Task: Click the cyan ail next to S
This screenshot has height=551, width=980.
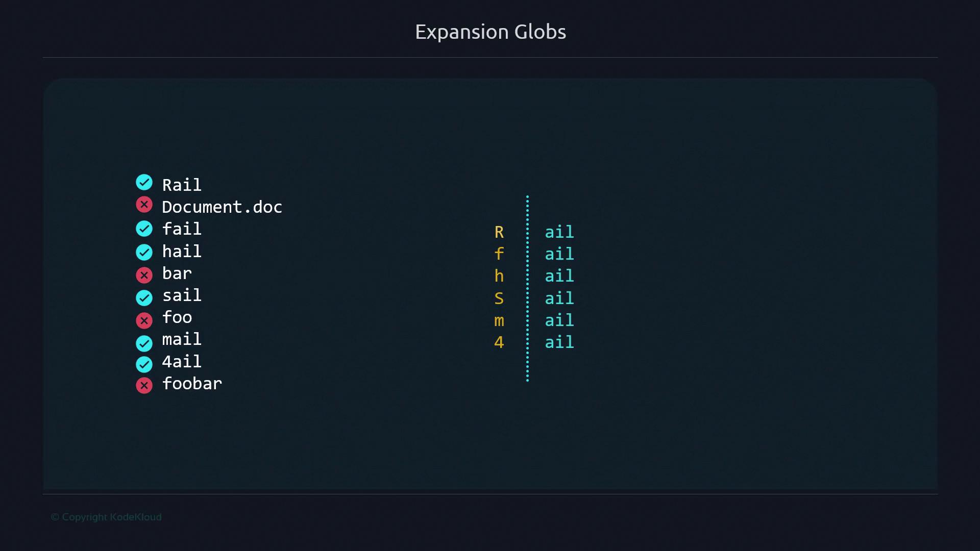Action: tap(559, 298)
